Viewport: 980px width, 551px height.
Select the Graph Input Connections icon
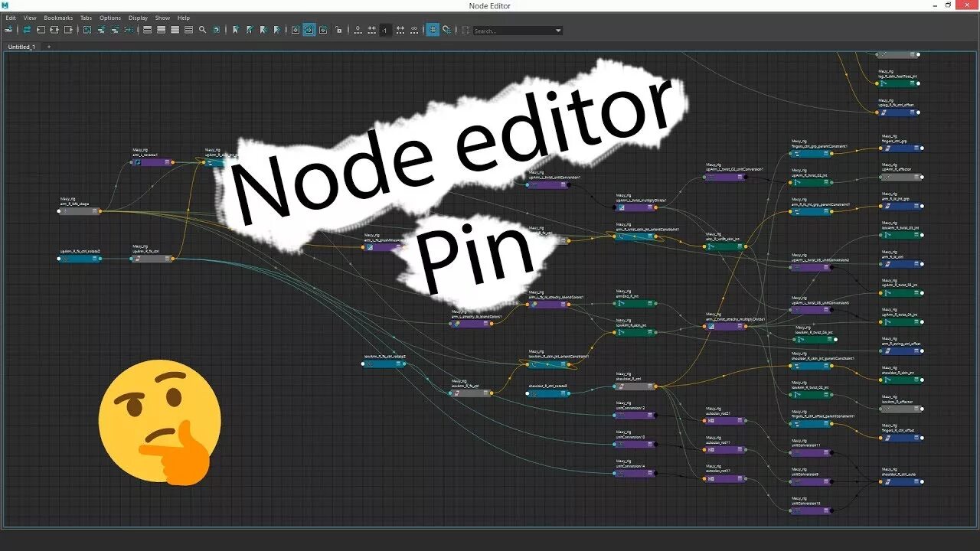tap(41, 30)
